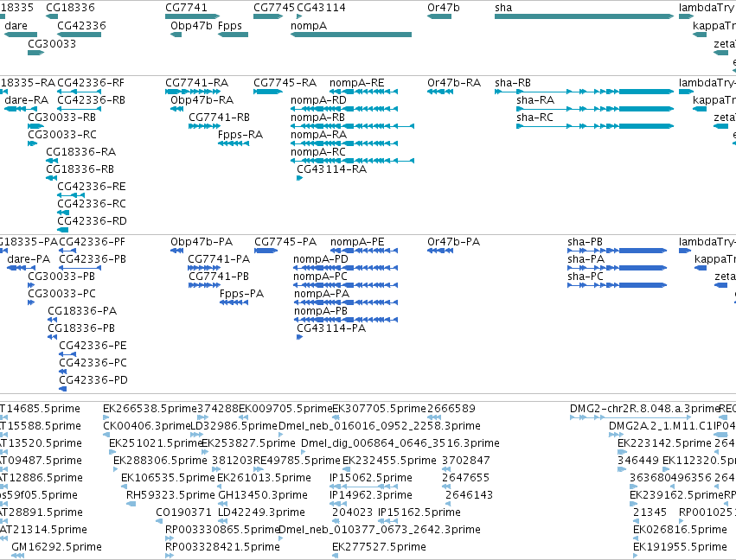The height and width of the screenshot is (560, 736).
Task: Click transcript nompA-RB
Action: click(x=352, y=126)
